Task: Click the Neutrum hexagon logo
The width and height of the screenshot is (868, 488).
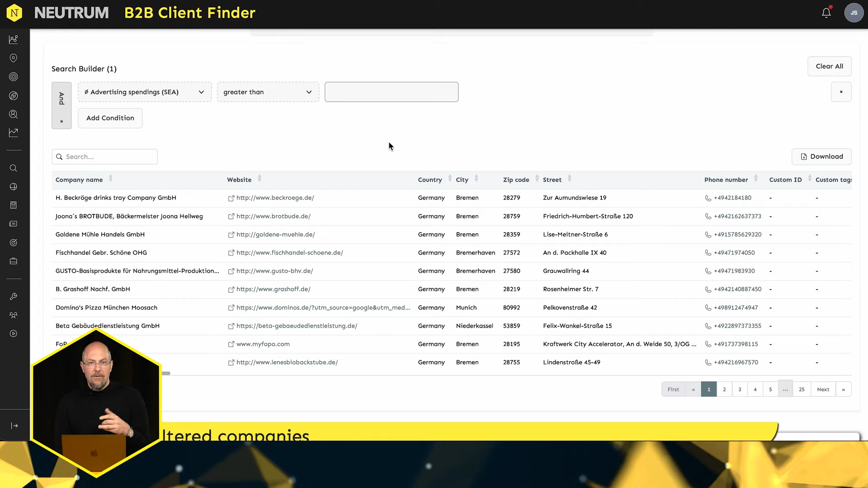Action: (14, 13)
